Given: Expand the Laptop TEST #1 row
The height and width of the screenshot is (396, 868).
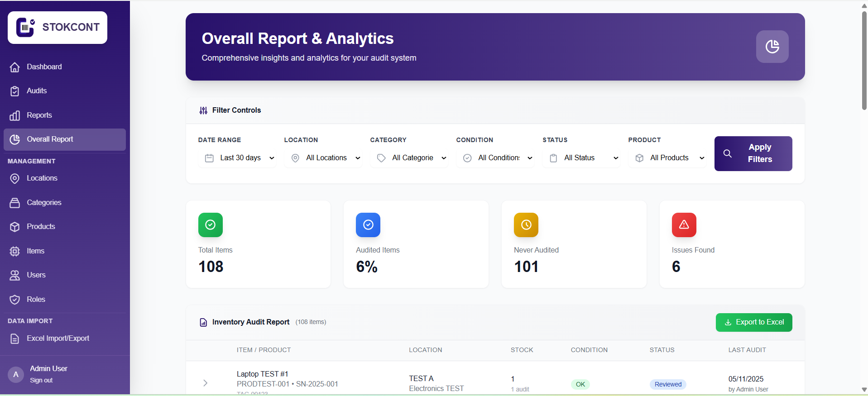Looking at the screenshot, I should [x=206, y=383].
